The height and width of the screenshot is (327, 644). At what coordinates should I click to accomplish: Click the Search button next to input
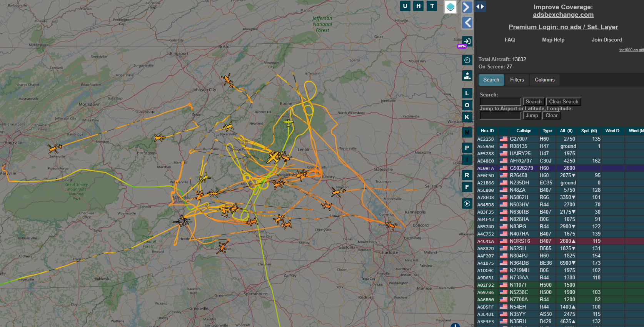(534, 101)
